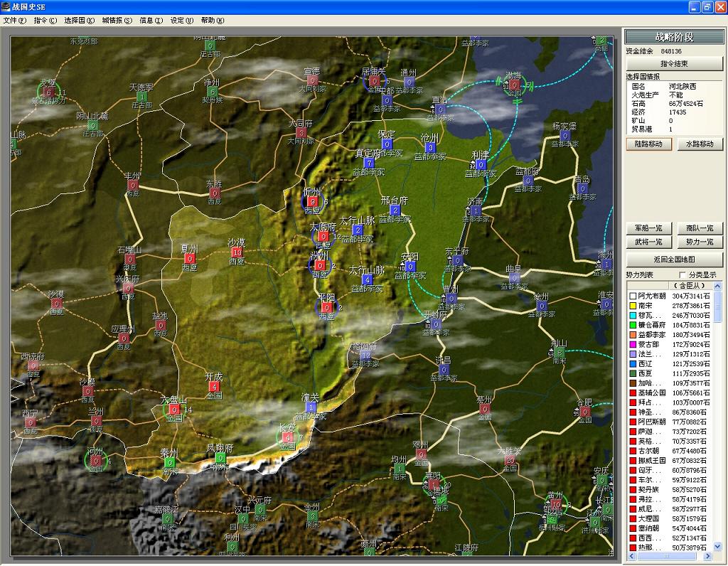Click the 真定府 blue city marker
Image resolution: width=728 pixels, height=566 pixels.
369,163
